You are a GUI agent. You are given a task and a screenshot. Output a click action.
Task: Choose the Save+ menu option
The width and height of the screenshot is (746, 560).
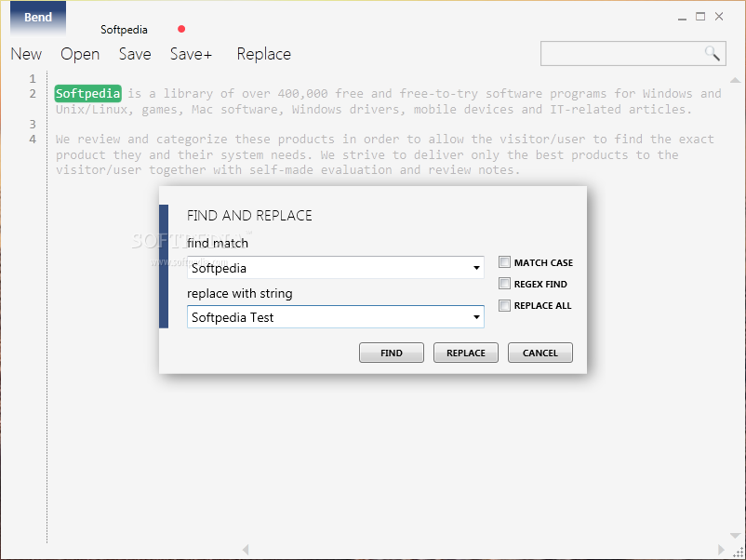click(x=191, y=54)
